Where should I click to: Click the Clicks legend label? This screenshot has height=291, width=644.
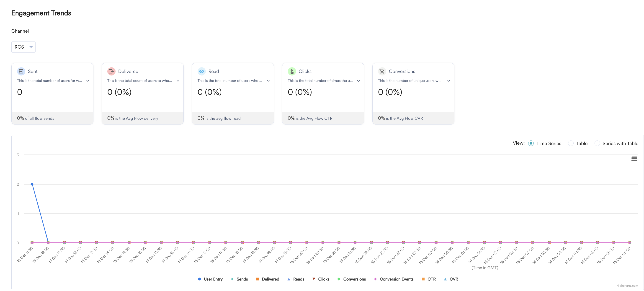tap(324, 279)
